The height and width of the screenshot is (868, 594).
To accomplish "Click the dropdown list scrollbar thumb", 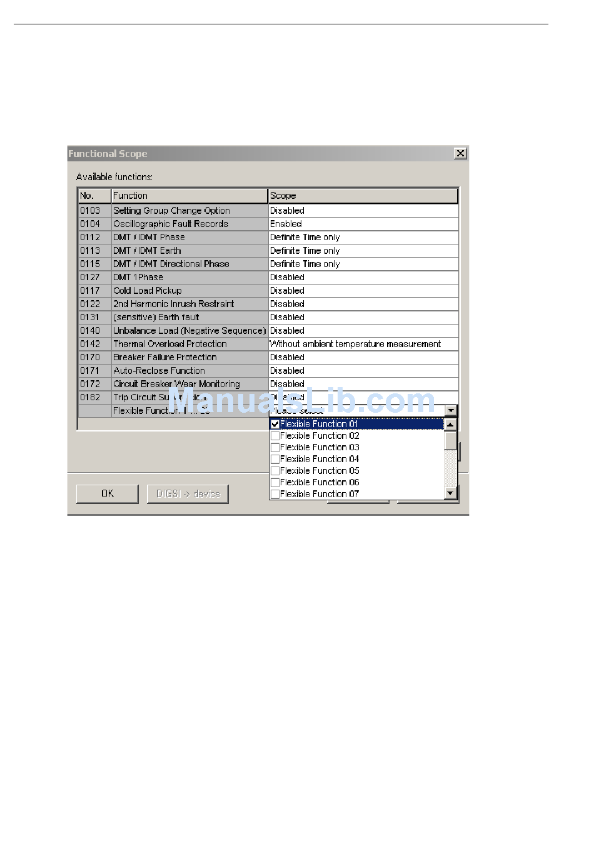I will (450, 440).
